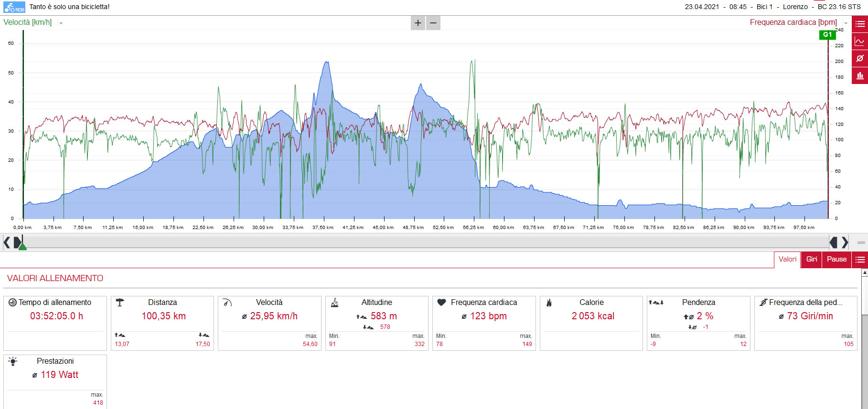Click the signpost icon in Distanza card
868x409 pixels.
(120, 302)
